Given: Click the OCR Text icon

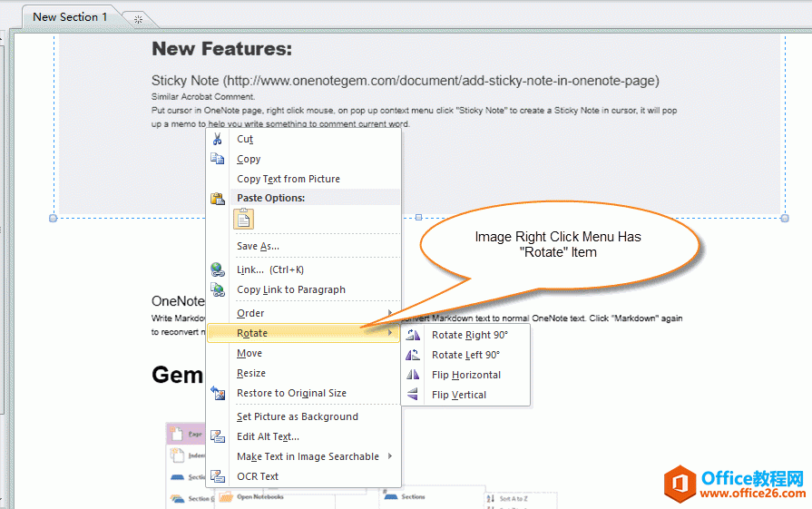Looking at the screenshot, I should 218,476.
